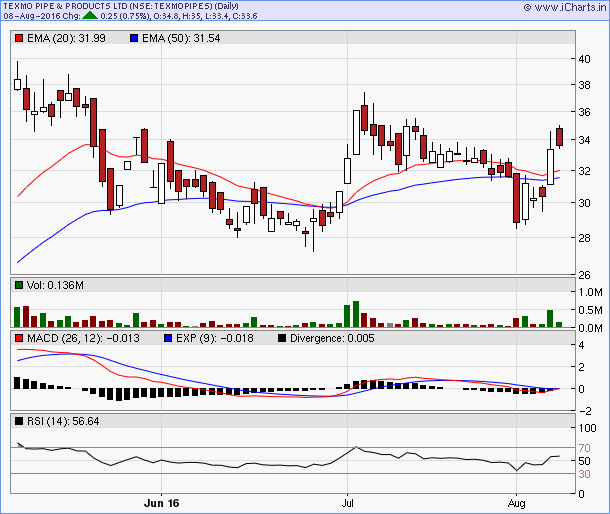
Task: Click the blue EXP (9) legend swatch
Action: coord(168,338)
